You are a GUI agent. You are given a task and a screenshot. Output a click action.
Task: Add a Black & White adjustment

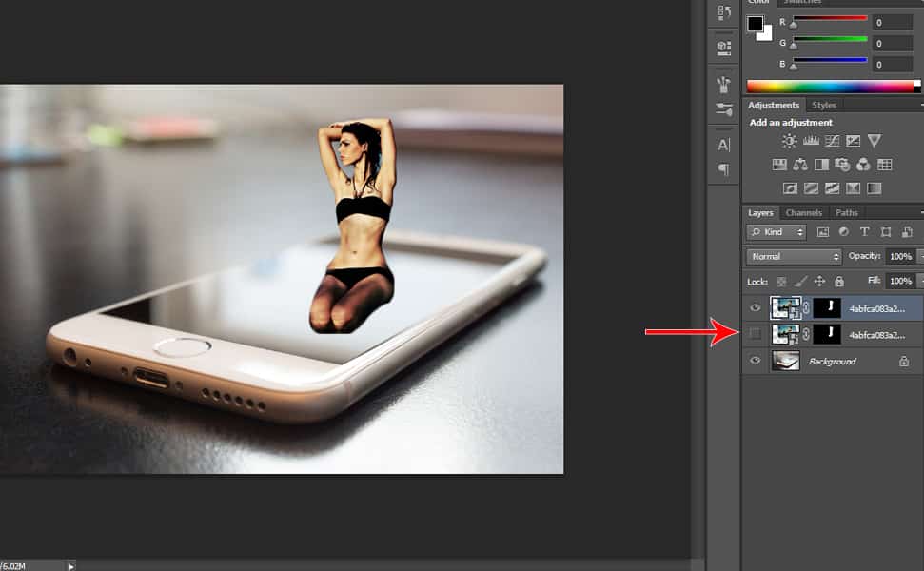pos(821,165)
